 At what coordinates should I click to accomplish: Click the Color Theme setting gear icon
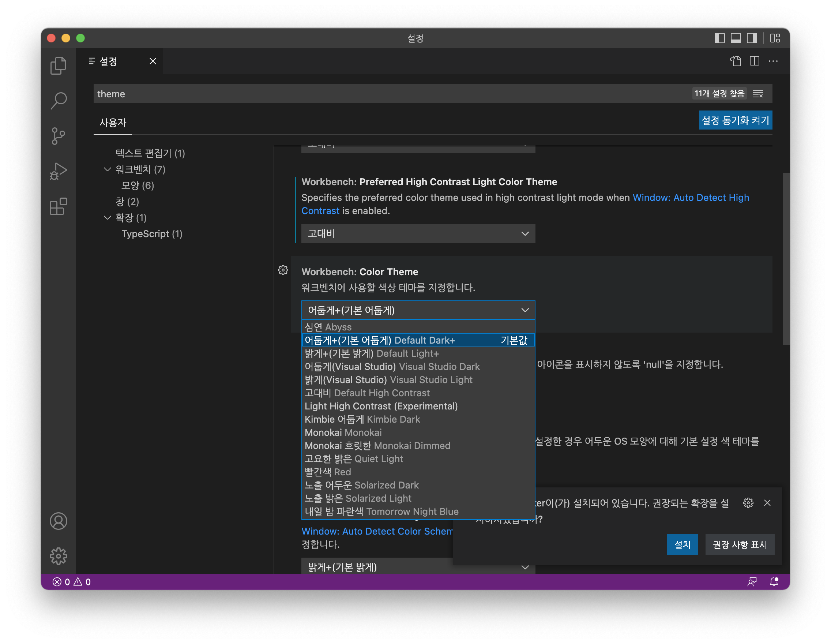click(283, 270)
